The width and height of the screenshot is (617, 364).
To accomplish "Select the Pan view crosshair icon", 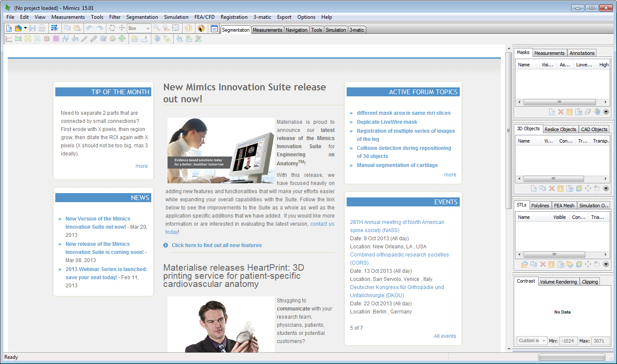I will 122,28.
